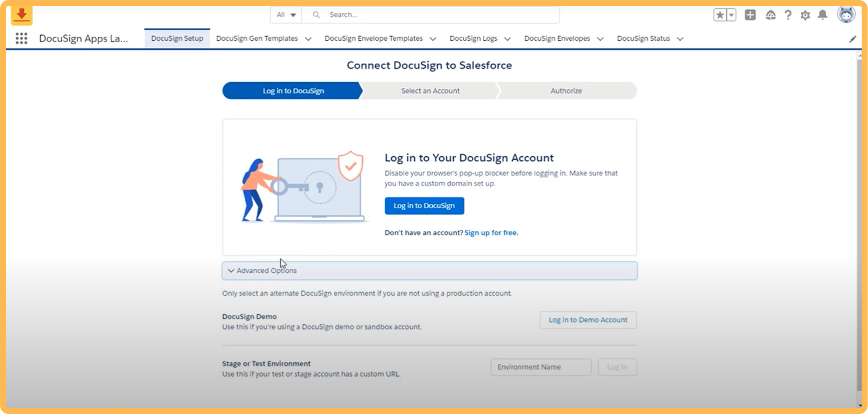Click the DocuSign Demo label
Viewport: 868px width, 414px height.
249,317
